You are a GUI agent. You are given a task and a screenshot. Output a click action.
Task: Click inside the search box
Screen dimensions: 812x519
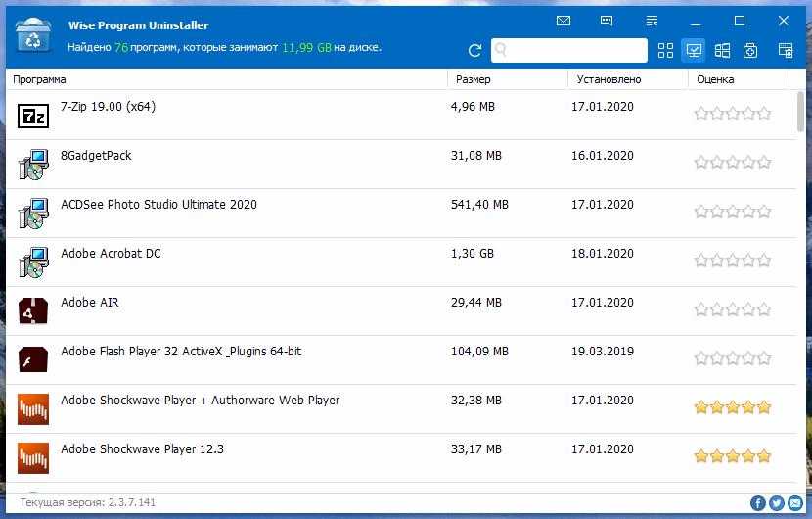(569, 50)
